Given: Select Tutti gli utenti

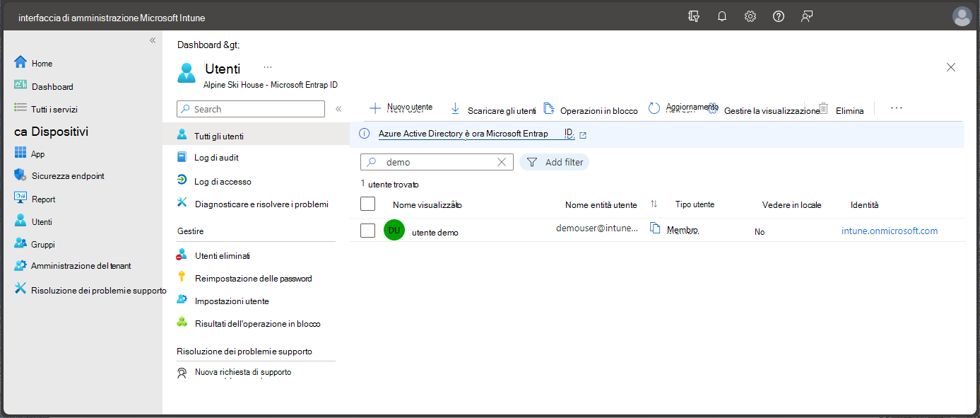Looking at the screenshot, I should [x=256, y=134].
